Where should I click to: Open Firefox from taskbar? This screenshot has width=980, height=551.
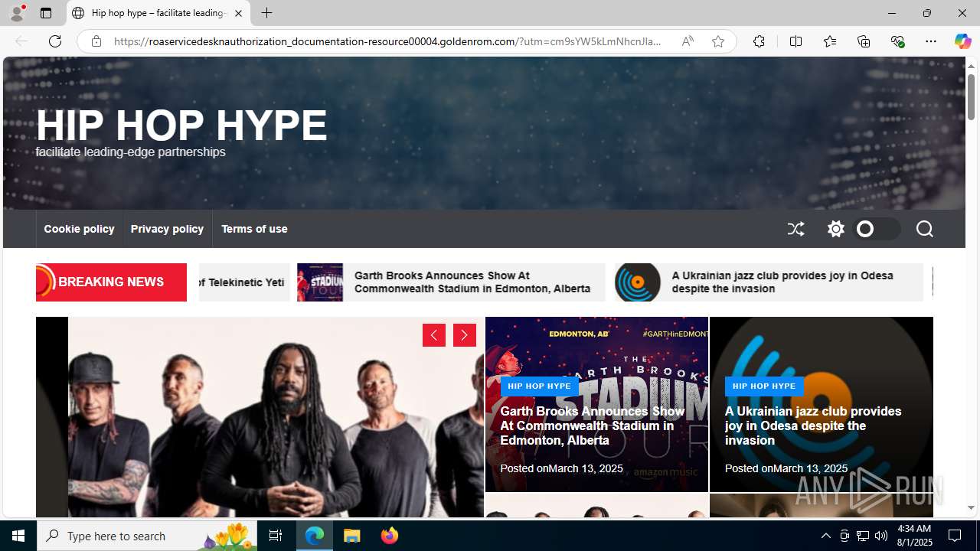[x=389, y=536]
